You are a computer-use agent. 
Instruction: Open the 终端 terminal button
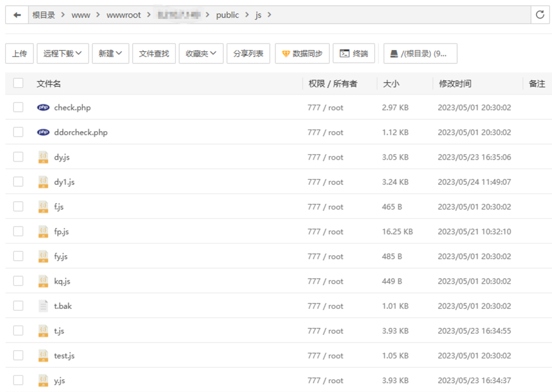click(x=354, y=54)
